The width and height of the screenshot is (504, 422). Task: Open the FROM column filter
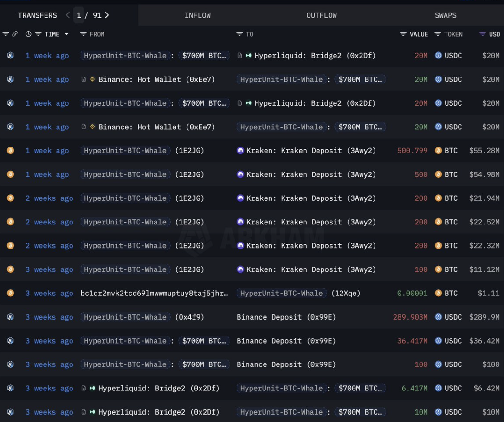[84, 34]
